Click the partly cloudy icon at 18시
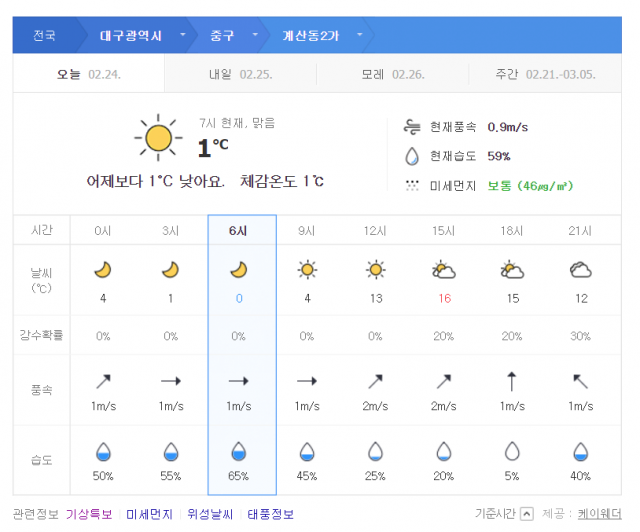This screenshot has width=640, height=532. (x=512, y=270)
